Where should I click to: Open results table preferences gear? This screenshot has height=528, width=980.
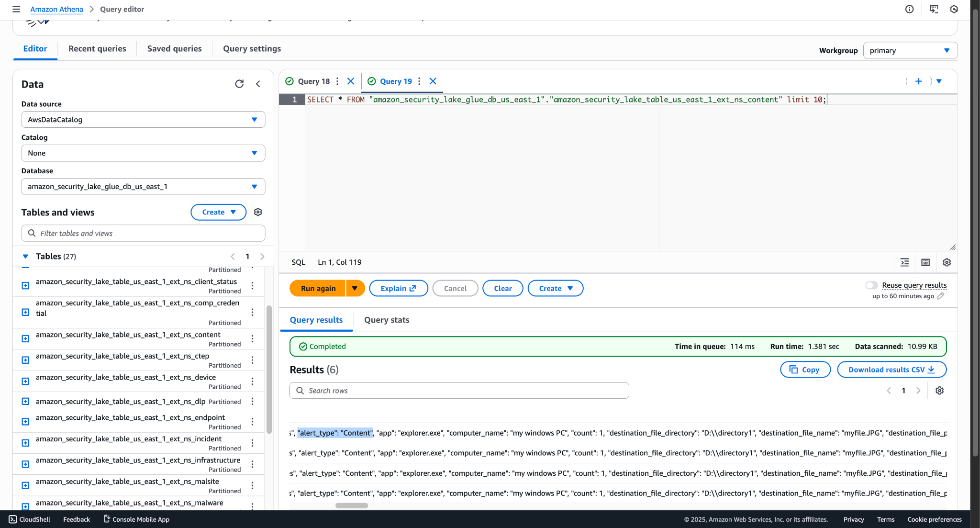[939, 391]
